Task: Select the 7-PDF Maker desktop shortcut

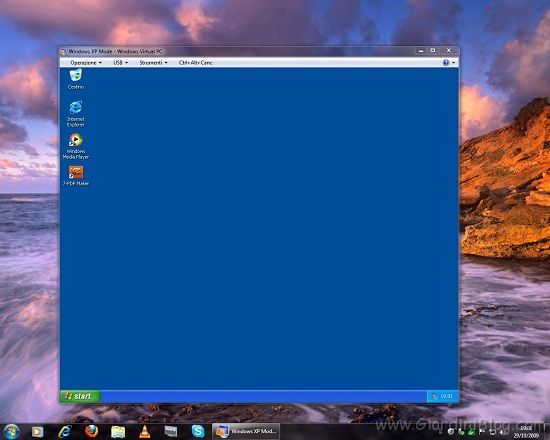Action: (x=76, y=175)
